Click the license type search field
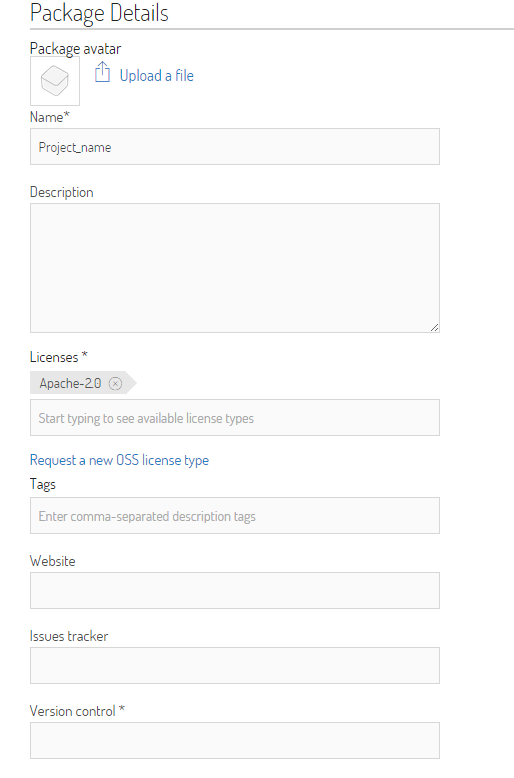This screenshot has width=514, height=778. click(235, 418)
